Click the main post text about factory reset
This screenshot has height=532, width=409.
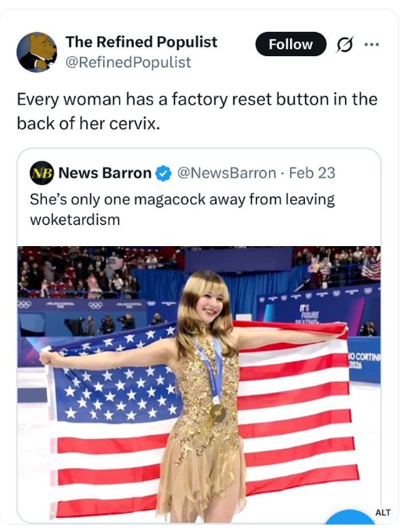pyautogui.click(x=197, y=111)
